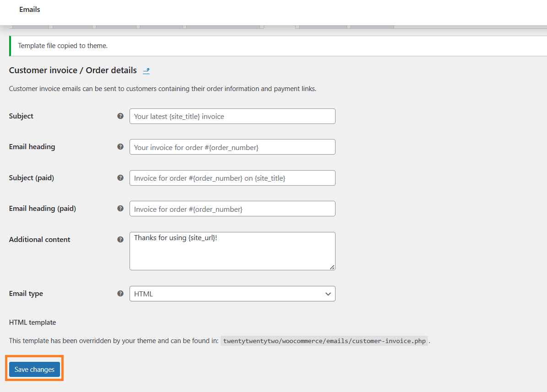Click the 'Customer invoice / Order details' heading
This screenshot has width=547, height=392.
[73, 70]
